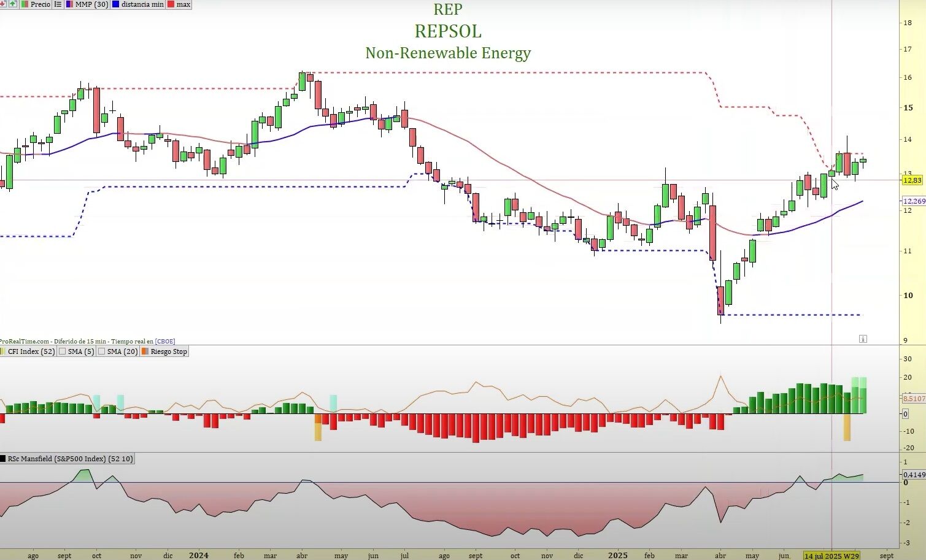Viewport: 926px width, 560px height.
Task: Click the 0,4149 RSc Mansfield value tag
Action: 914,475
